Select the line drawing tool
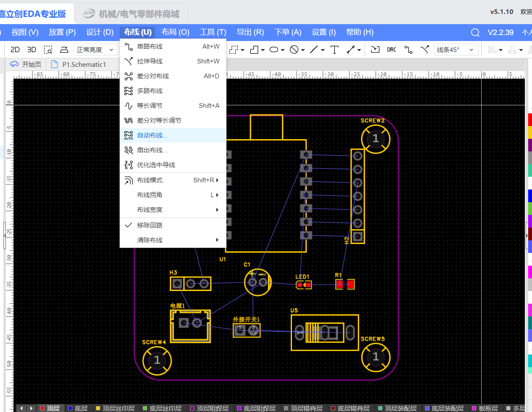Viewport: 532px width, 412px height. [314, 49]
